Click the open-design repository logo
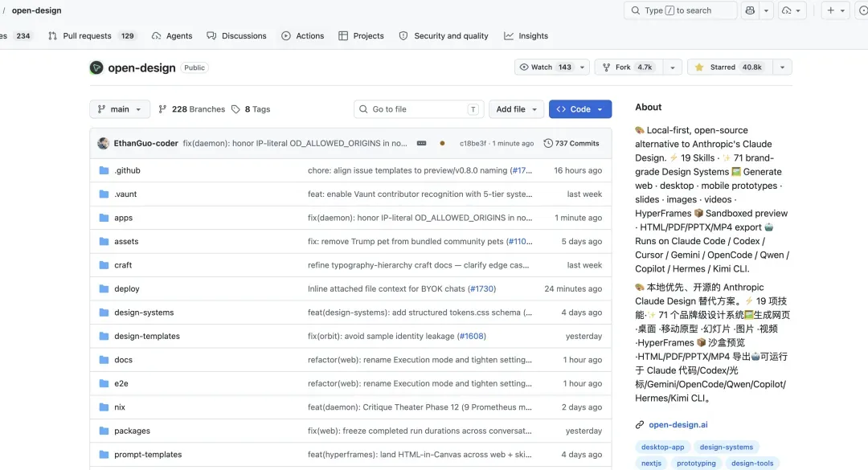The height and width of the screenshot is (470, 868). click(96, 67)
